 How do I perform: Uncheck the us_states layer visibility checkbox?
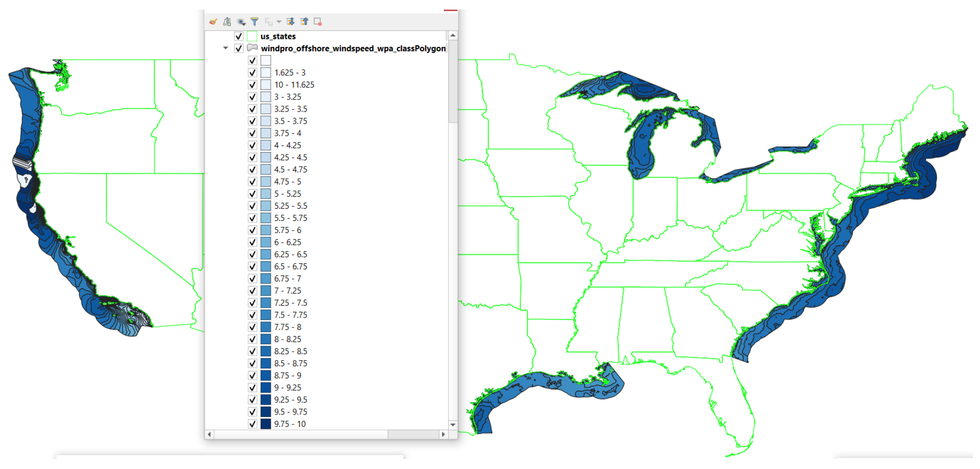point(239,36)
